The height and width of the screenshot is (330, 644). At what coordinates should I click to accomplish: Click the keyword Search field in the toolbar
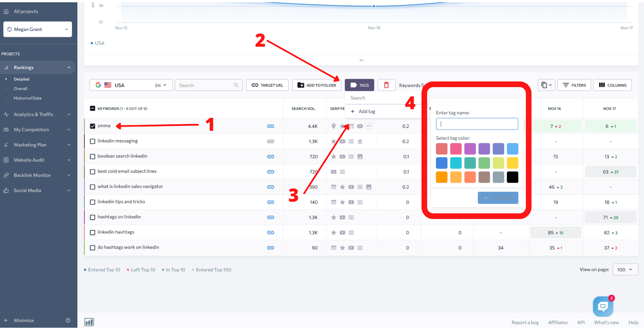pos(208,85)
